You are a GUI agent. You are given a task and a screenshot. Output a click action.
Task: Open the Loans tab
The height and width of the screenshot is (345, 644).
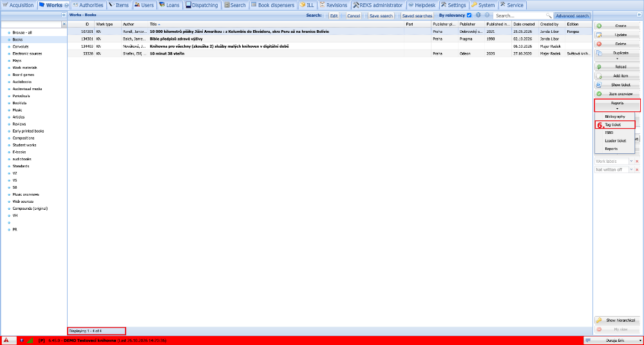pyautogui.click(x=169, y=5)
